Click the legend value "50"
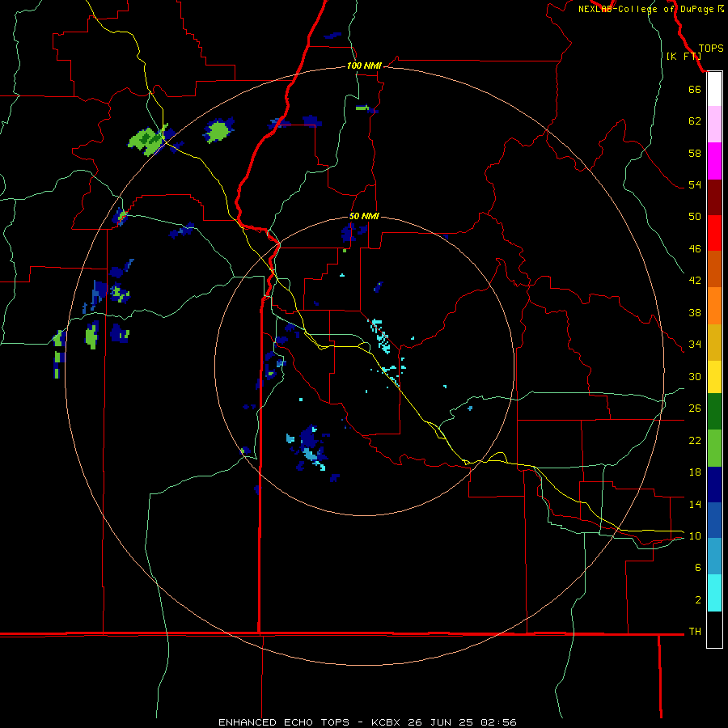The width and height of the screenshot is (728, 728). tap(695, 216)
